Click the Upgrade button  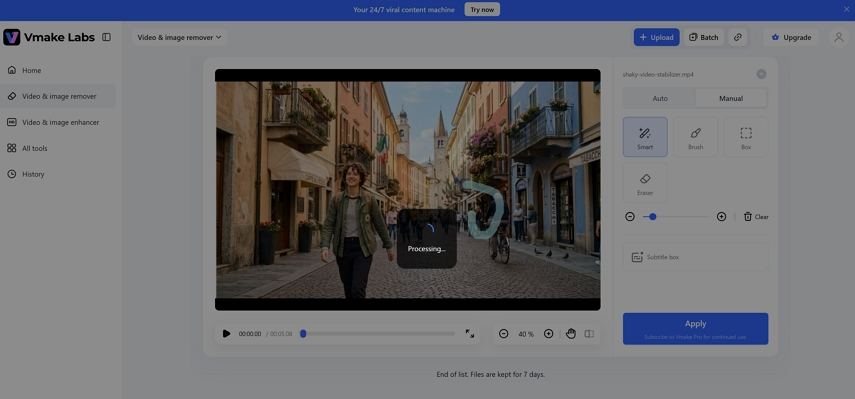pyautogui.click(x=791, y=37)
